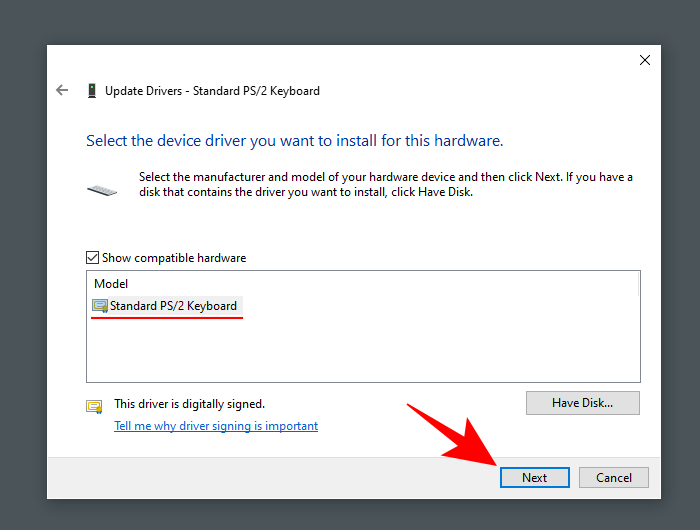
Task: Click the 'Select the device driver' heading
Action: click(x=294, y=141)
